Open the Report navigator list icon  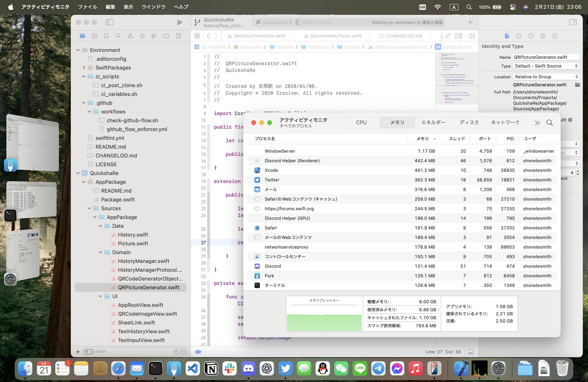click(x=178, y=36)
